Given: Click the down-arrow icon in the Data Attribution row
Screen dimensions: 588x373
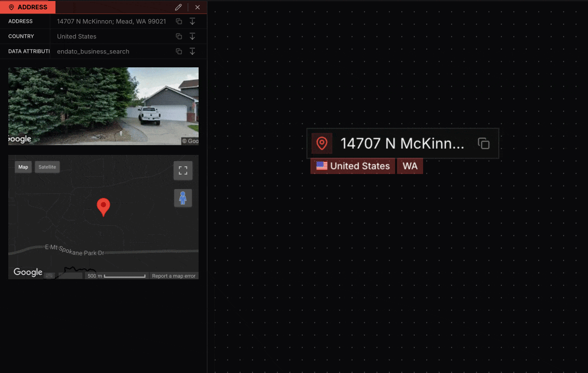Looking at the screenshot, I should click(x=192, y=51).
